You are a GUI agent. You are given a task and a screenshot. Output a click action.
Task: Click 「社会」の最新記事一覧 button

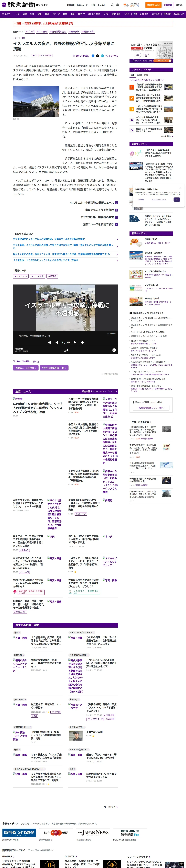coord(54,368)
